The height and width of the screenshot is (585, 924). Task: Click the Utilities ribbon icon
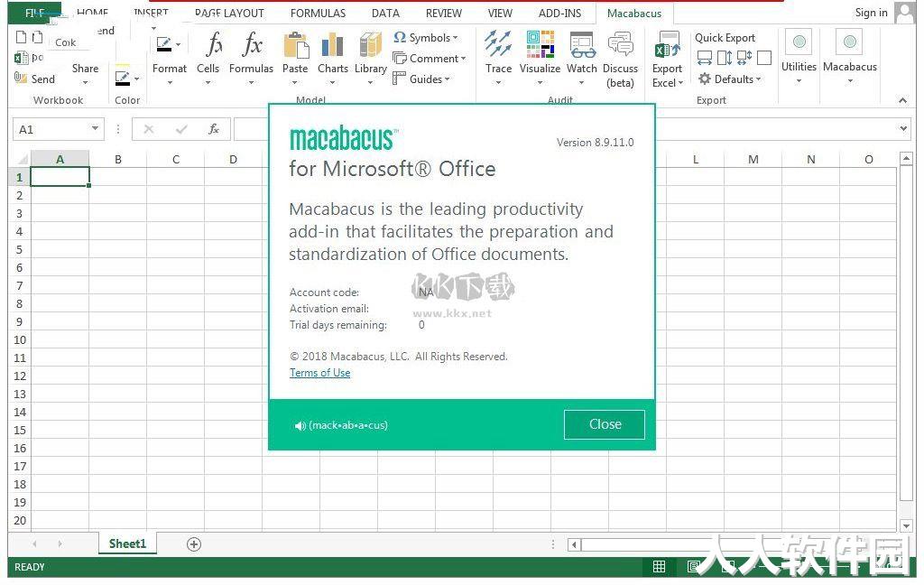click(799, 42)
